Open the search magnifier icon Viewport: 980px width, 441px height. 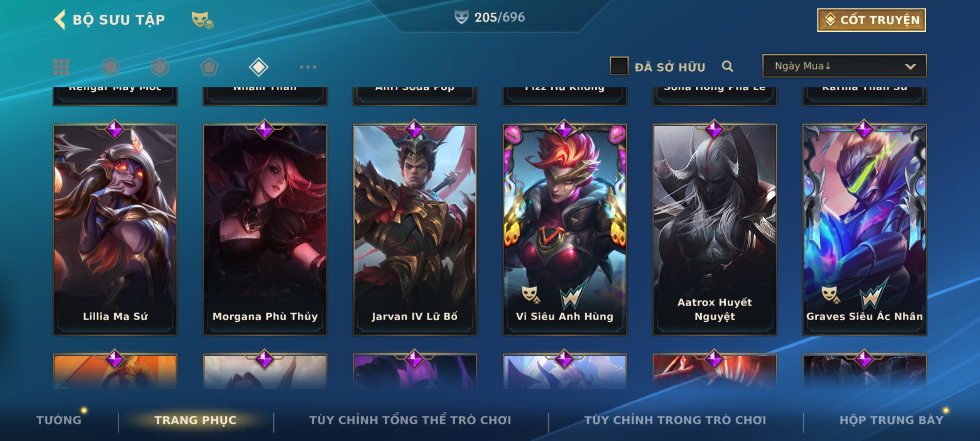point(727,66)
